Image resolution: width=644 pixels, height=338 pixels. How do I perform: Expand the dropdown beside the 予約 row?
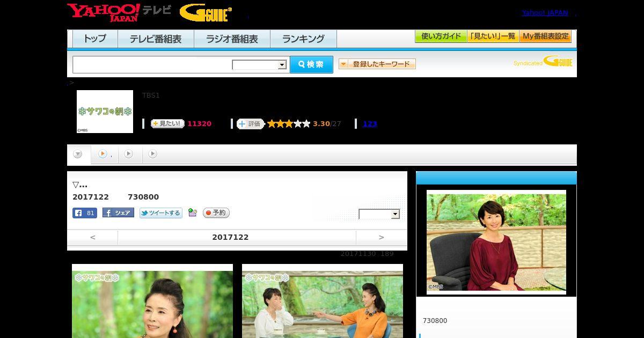tap(379, 214)
